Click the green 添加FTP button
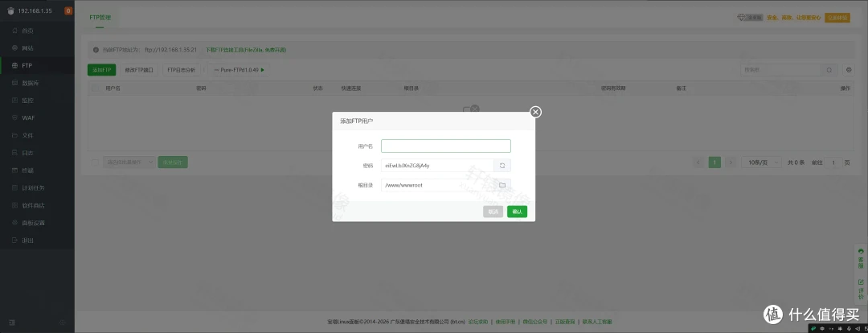868x333 pixels. 102,70
